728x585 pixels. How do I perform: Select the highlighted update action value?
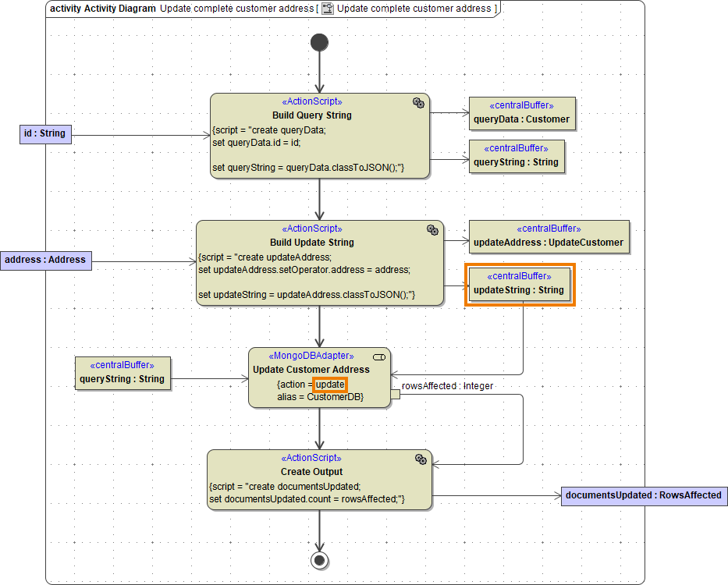point(329,385)
